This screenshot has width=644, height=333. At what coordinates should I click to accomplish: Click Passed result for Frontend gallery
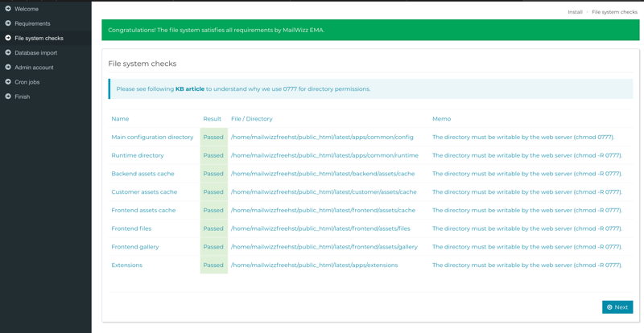click(213, 247)
